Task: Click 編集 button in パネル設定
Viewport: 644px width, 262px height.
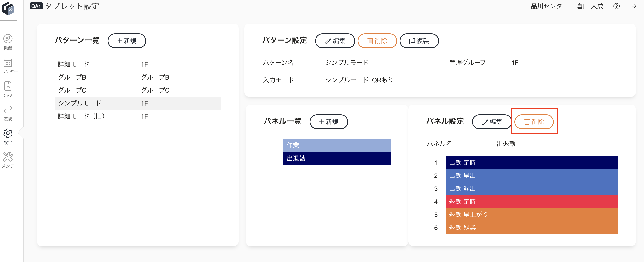Action: coord(492,122)
